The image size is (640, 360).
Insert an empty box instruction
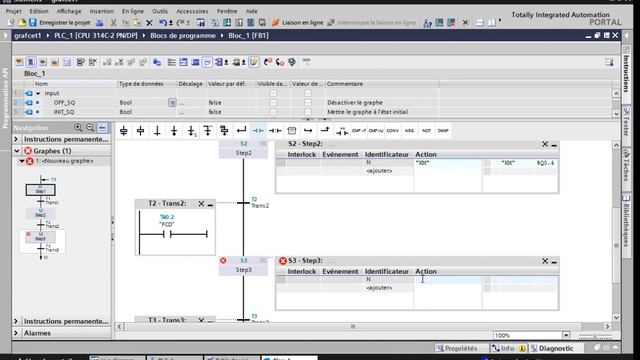292,131
